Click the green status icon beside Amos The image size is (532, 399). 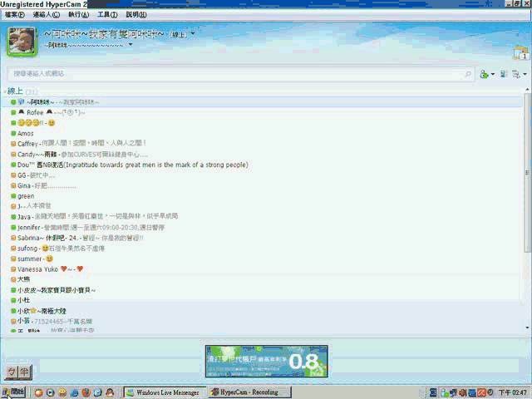pyautogui.click(x=13, y=133)
